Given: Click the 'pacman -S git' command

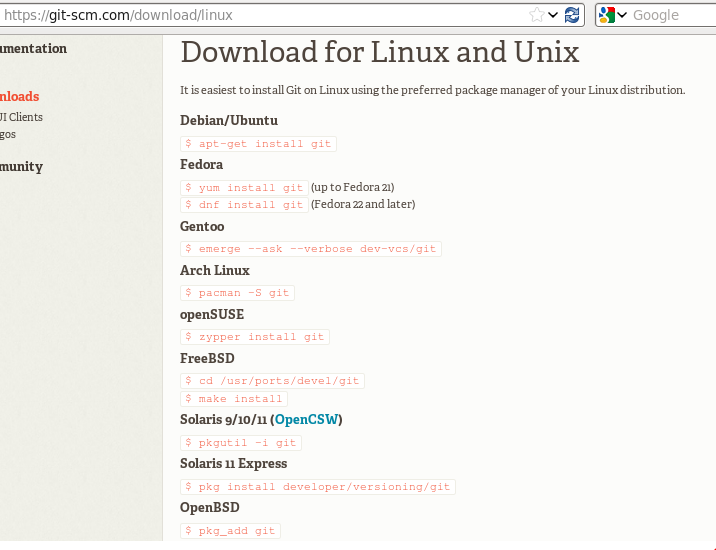Looking at the screenshot, I should 237,293.
